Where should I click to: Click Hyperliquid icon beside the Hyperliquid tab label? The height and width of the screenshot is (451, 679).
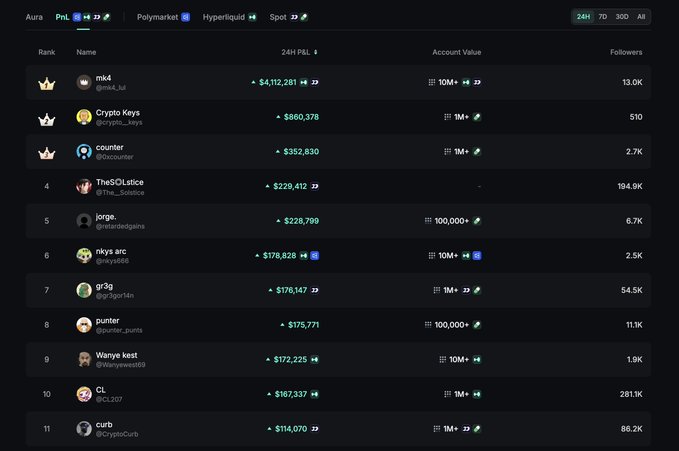[252, 17]
